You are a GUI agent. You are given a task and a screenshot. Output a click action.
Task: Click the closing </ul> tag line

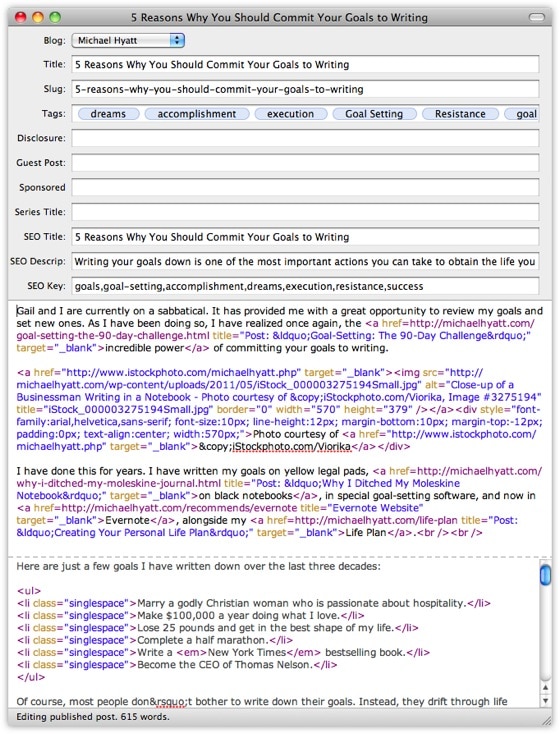[x=31, y=677]
